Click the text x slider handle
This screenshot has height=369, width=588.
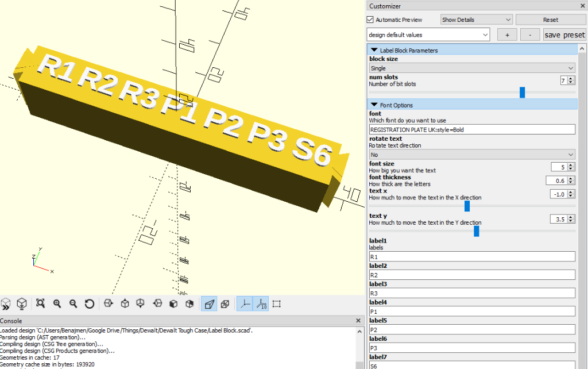[467, 206]
